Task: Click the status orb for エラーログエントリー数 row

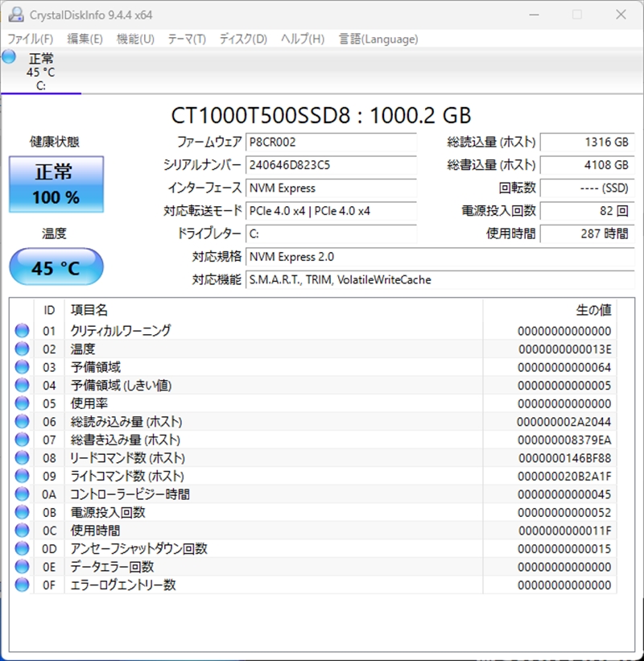Action: pyautogui.click(x=22, y=585)
